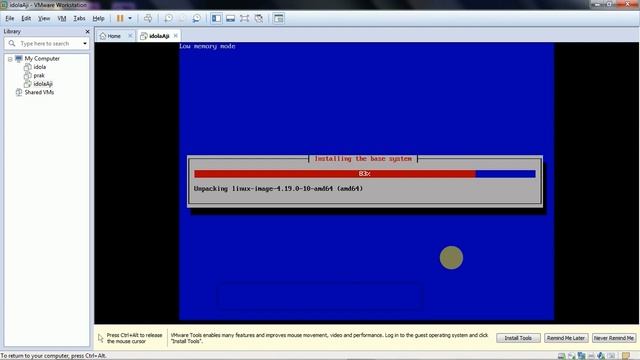Toggle the console view button
Viewport: 640px width, 360px height.
click(x=279, y=18)
